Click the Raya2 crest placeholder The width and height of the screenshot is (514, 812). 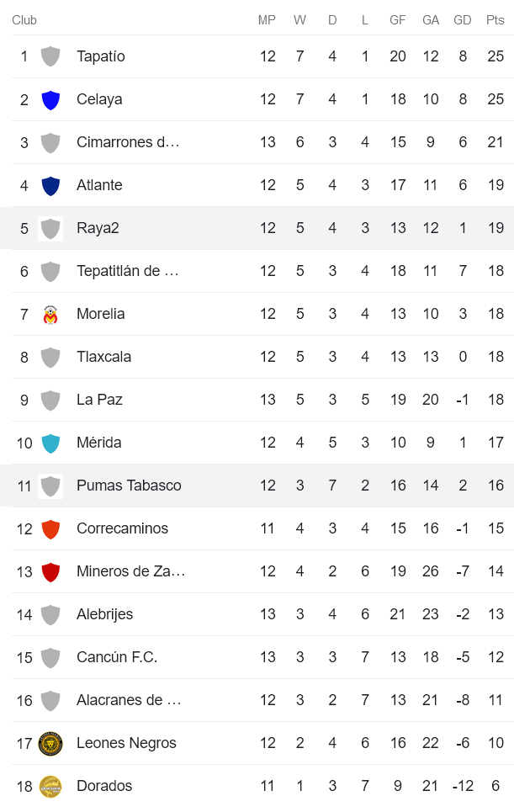click(50, 228)
